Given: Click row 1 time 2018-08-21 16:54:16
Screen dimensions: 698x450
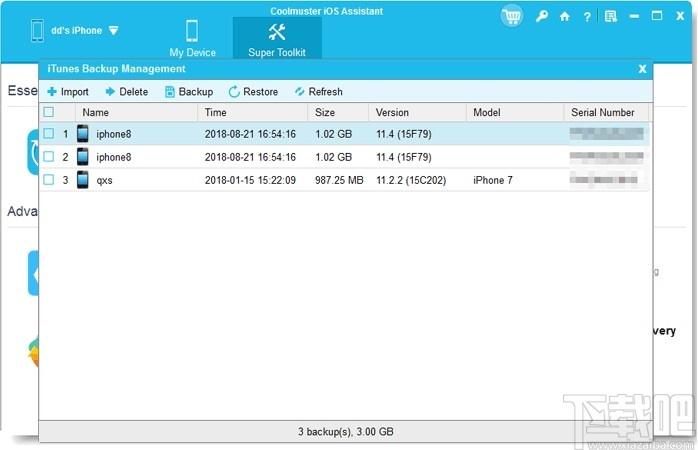Looking at the screenshot, I should coord(250,134).
